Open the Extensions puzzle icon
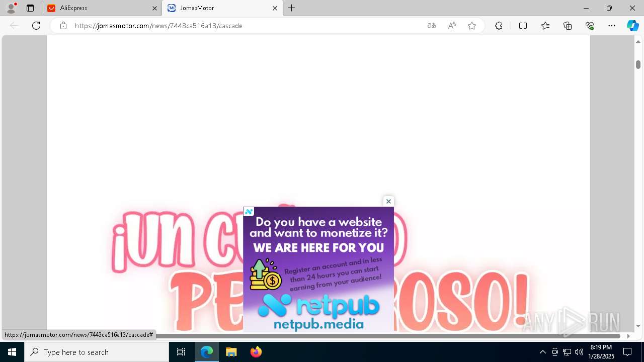644x362 pixels. click(x=499, y=26)
